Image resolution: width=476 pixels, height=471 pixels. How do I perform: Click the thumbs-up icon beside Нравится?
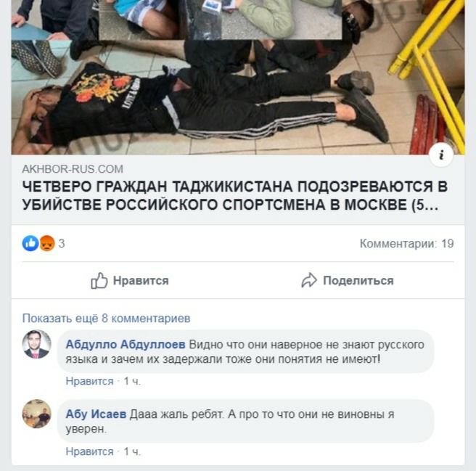coord(99,281)
